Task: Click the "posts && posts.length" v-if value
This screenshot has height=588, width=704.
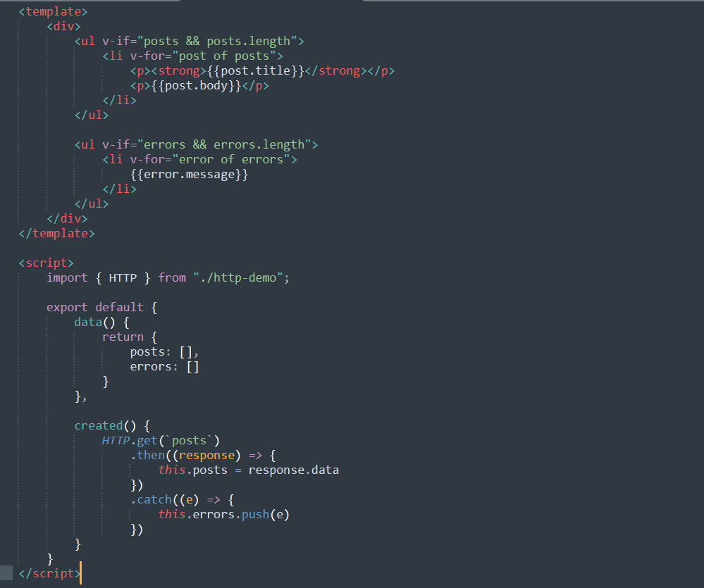Action: (217, 42)
